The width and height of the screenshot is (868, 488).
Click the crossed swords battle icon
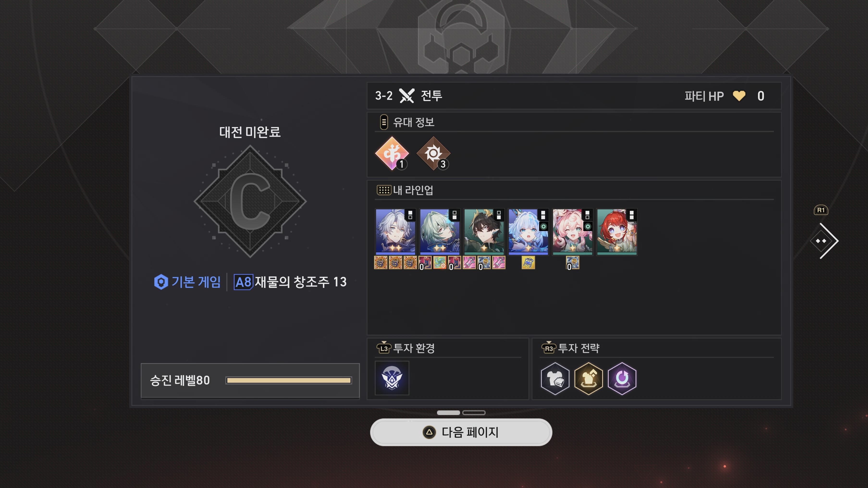[x=407, y=96]
